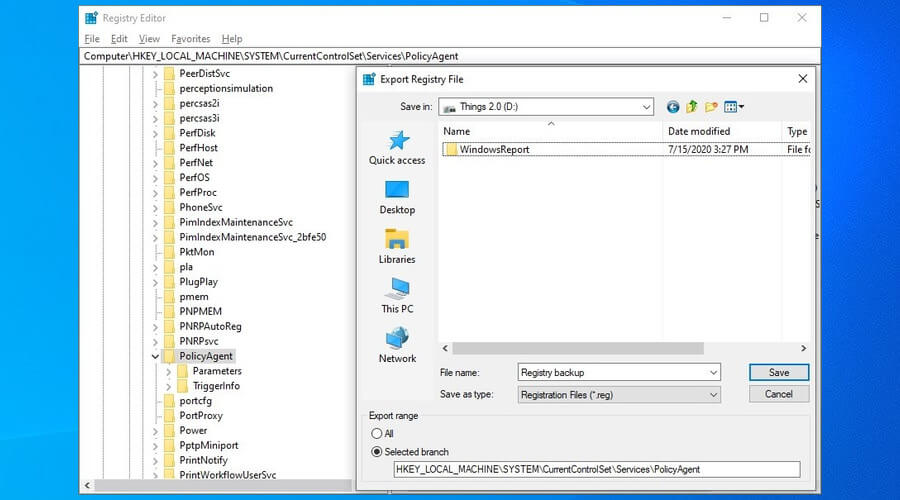Click the Export Registry File dialog icon

pyautogui.click(x=369, y=79)
